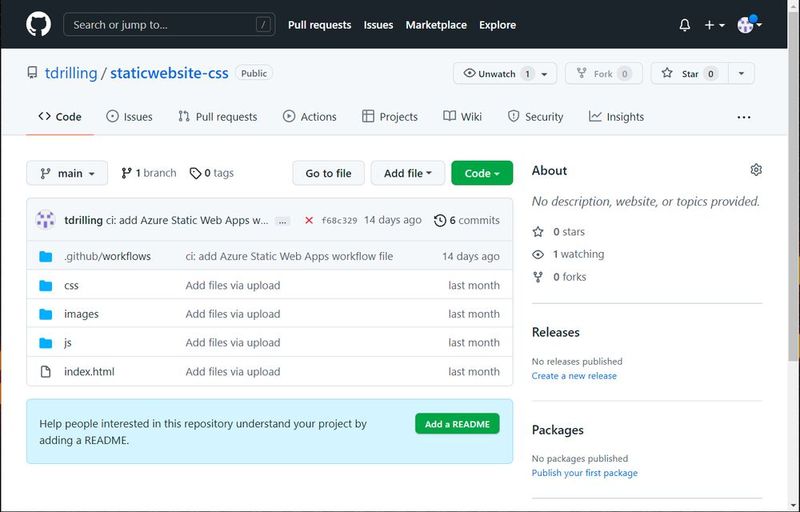Click Create a new release link
This screenshot has height=512, width=800.
[x=574, y=376]
